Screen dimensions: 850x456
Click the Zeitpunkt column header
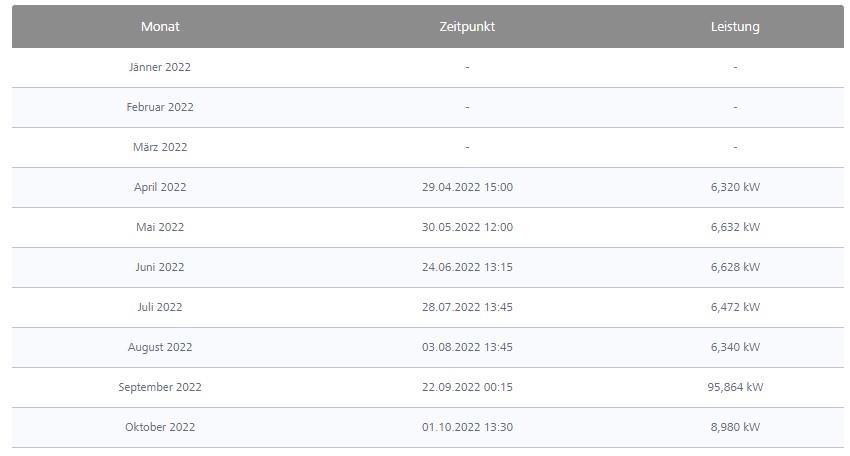pos(467,27)
